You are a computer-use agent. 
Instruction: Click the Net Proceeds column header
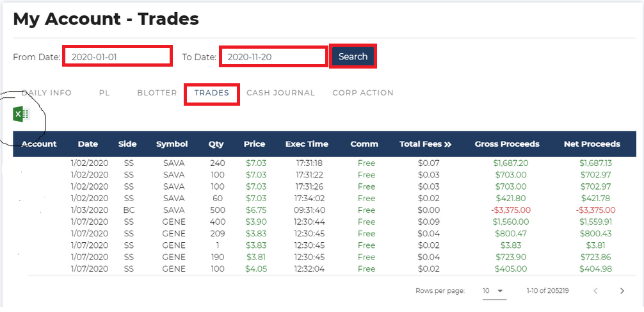pyautogui.click(x=592, y=144)
